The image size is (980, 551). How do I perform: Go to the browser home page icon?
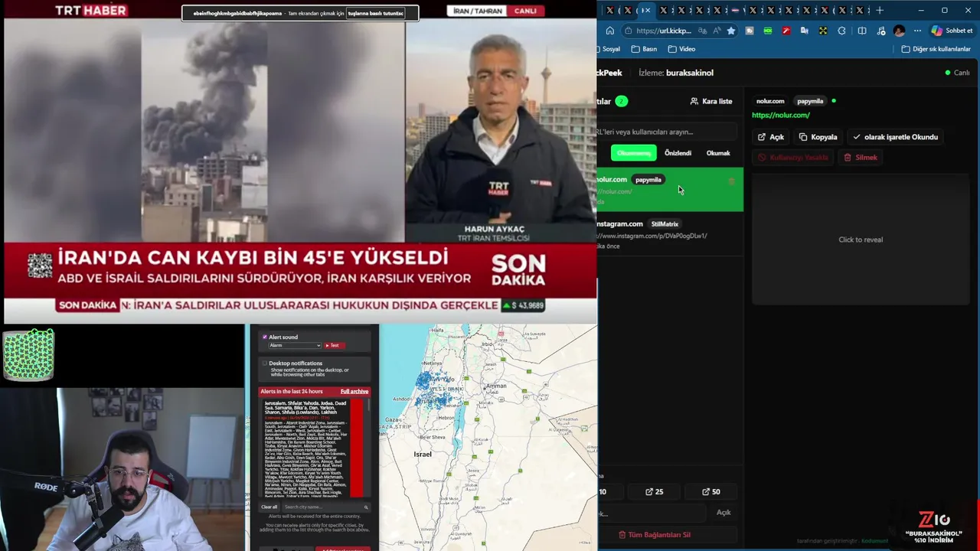[x=609, y=31]
